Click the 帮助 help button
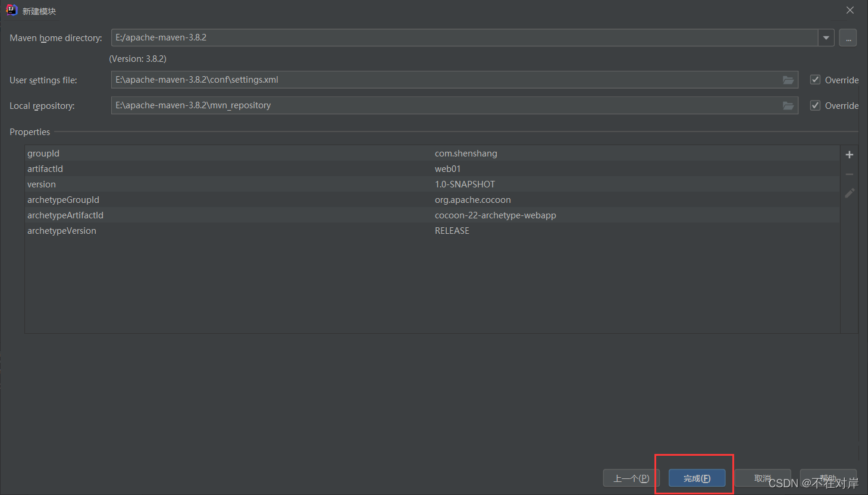 pyautogui.click(x=828, y=478)
